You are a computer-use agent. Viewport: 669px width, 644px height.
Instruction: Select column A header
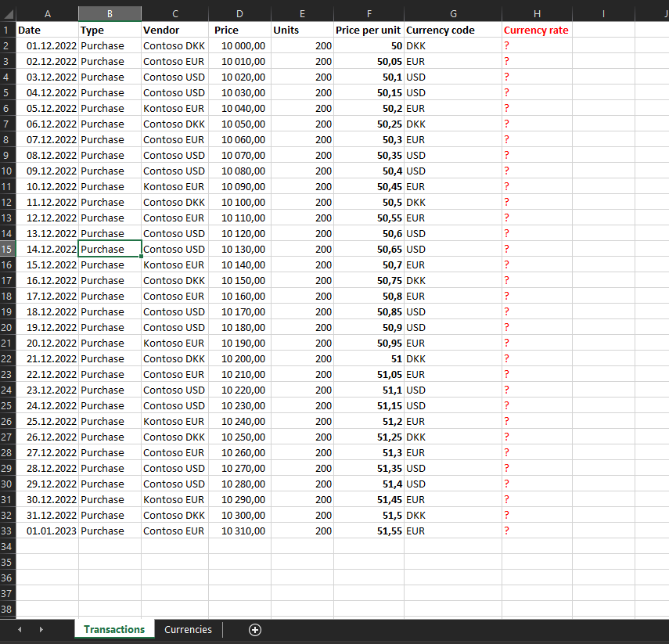click(x=48, y=13)
